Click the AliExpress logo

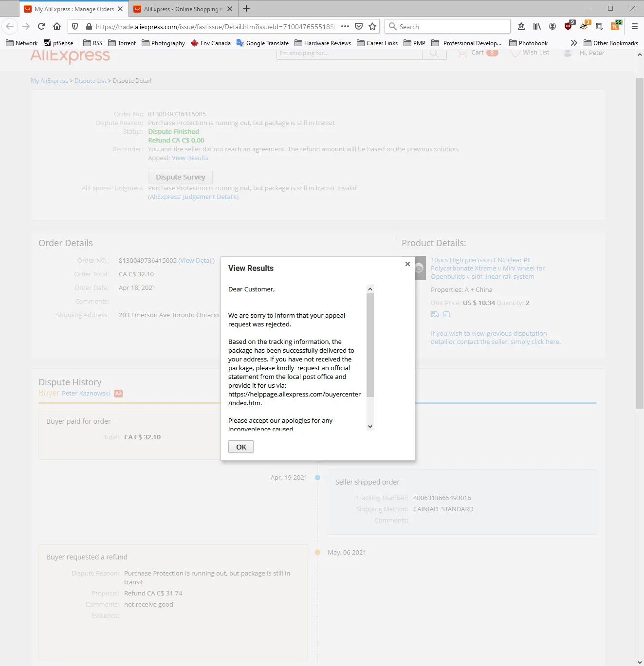click(70, 56)
